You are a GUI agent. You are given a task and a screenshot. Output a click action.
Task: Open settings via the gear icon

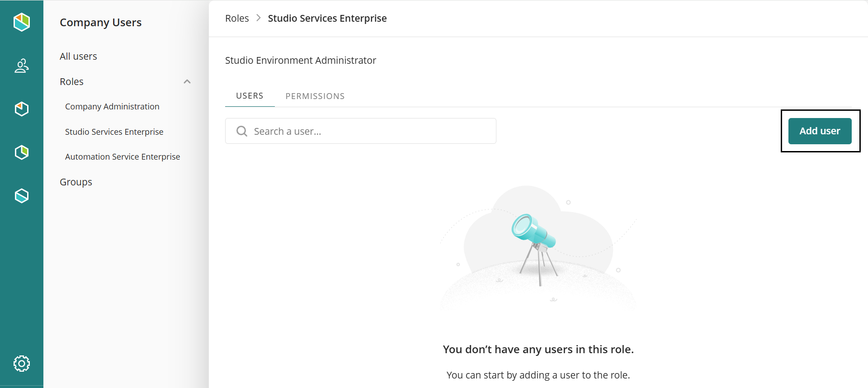[21, 363]
